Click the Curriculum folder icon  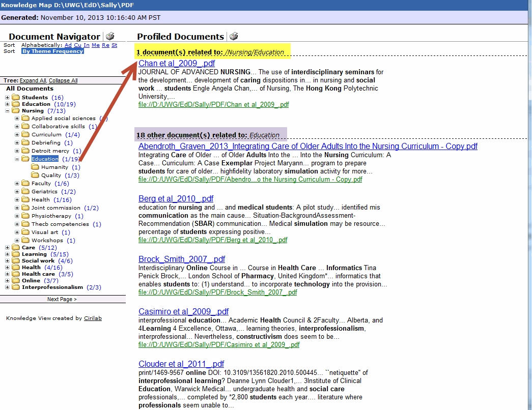(25, 135)
